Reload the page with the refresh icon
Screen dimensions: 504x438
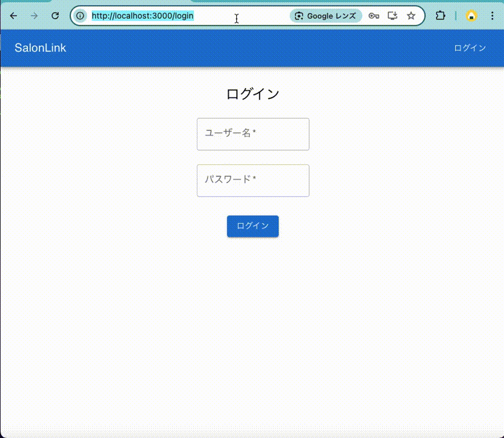pyautogui.click(x=55, y=16)
